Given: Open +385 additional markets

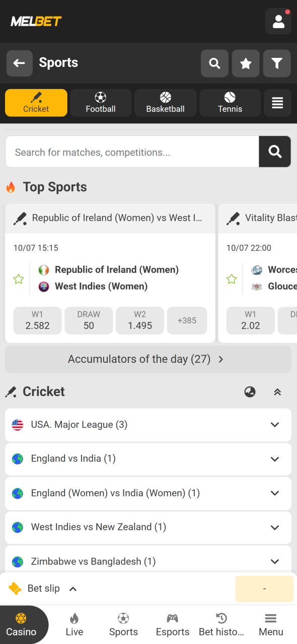Looking at the screenshot, I should [187, 320].
